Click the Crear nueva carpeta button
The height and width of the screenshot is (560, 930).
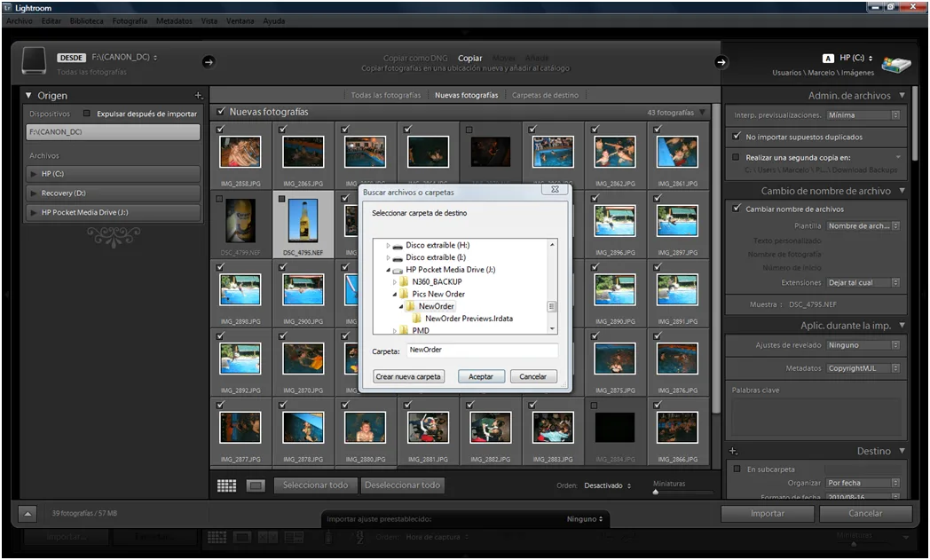coord(407,375)
